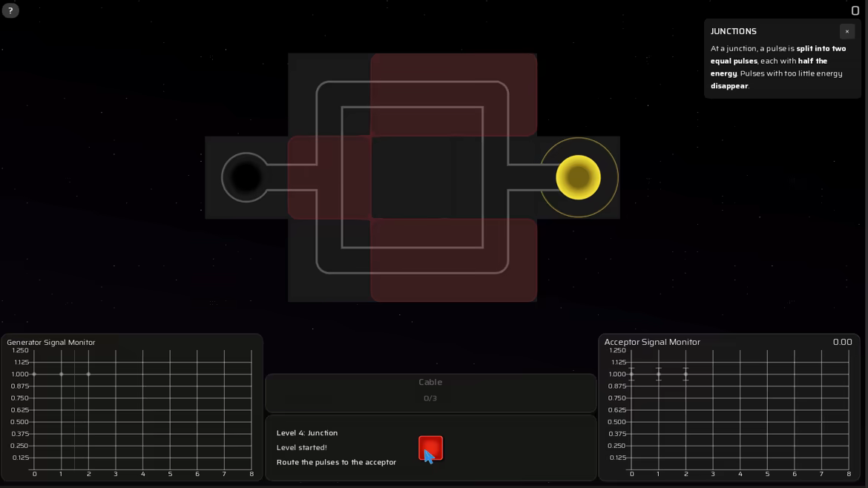The width and height of the screenshot is (868, 488).
Task: Click the red stop button
Action: pos(431,448)
